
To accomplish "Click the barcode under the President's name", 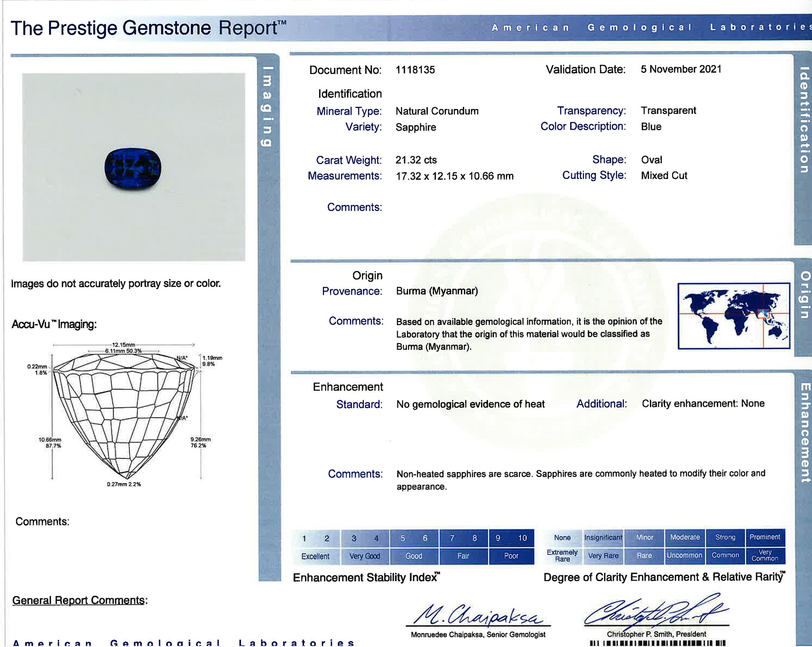I will click(657, 643).
